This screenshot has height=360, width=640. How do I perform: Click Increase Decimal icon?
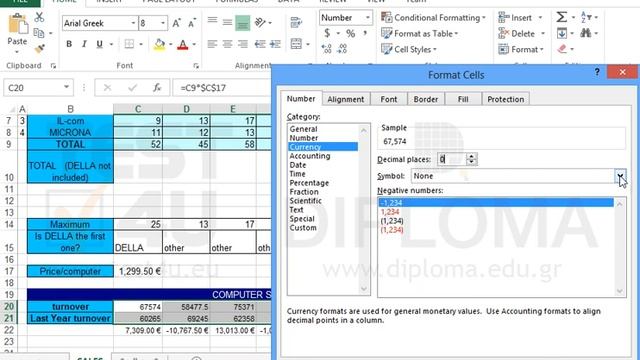327,49
